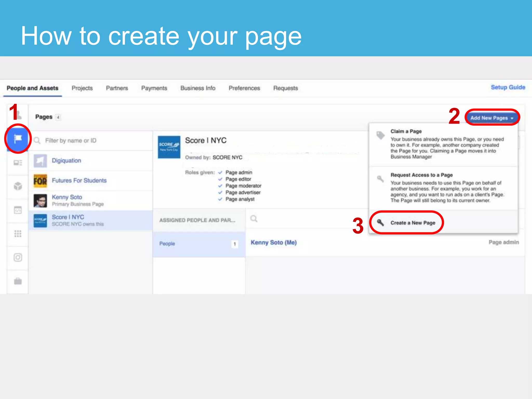Click the Page analyst role entry
532x399 pixels.
click(x=240, y=199)
